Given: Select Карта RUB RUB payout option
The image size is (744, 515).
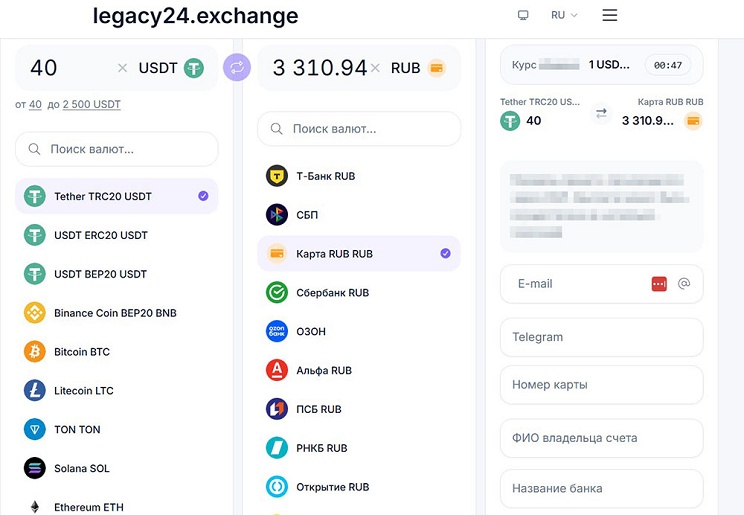Looking at the screenshot, I should coord(359,253).
